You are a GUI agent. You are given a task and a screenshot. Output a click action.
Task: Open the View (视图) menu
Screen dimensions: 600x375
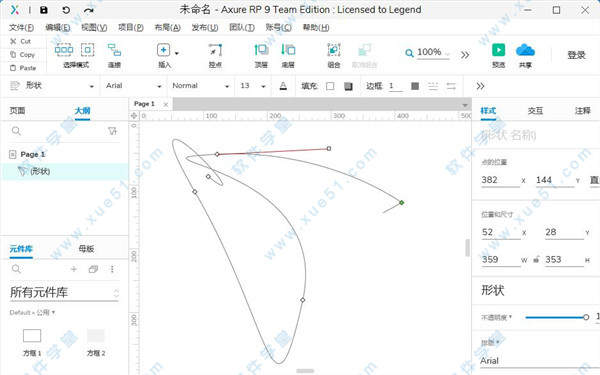pos(94,28)
